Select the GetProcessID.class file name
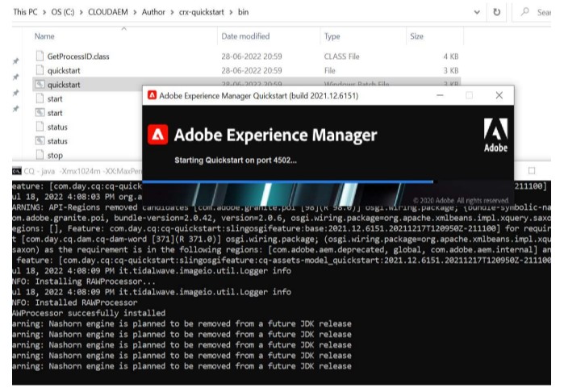The width and height of the screenshot is (585, 392). 78,56
